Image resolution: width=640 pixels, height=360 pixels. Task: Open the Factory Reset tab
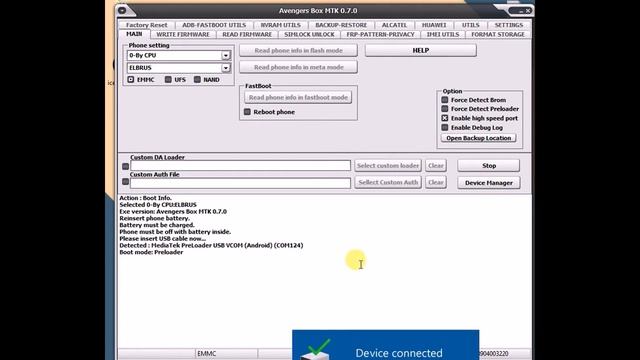pos(147,25)
